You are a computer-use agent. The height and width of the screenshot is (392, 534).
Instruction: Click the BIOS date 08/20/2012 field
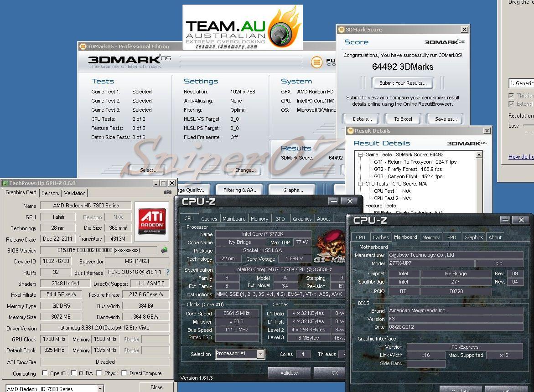[x=456, y=327]
